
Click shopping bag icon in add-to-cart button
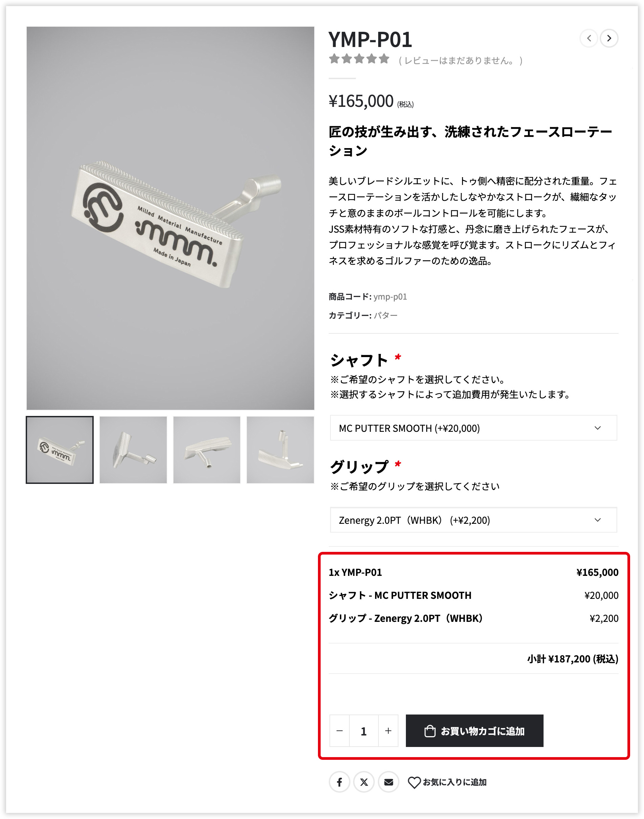pyautogui.click(x=430, y=731)
